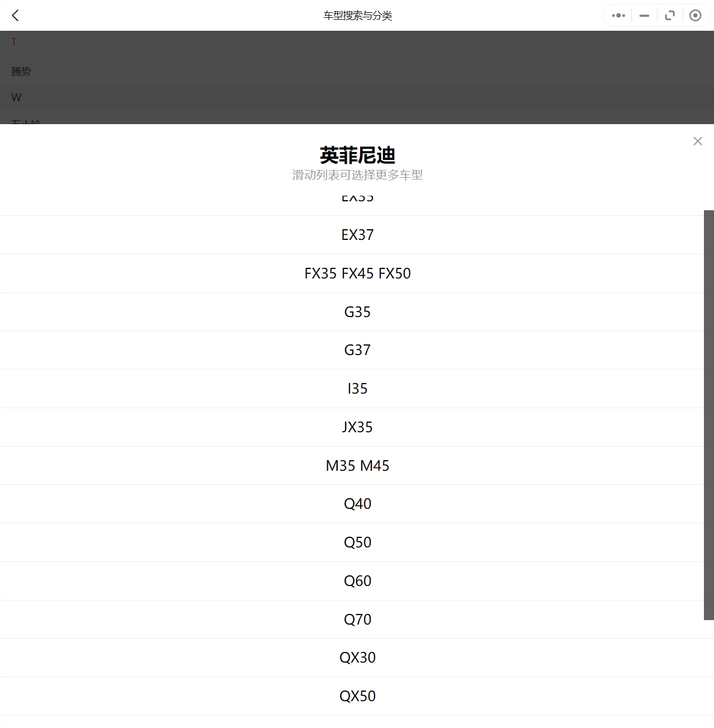Viewport: 714px width, 728px height.
Task: Pick the G37 model
Action: pyautogui.click(x=357, y=350)
